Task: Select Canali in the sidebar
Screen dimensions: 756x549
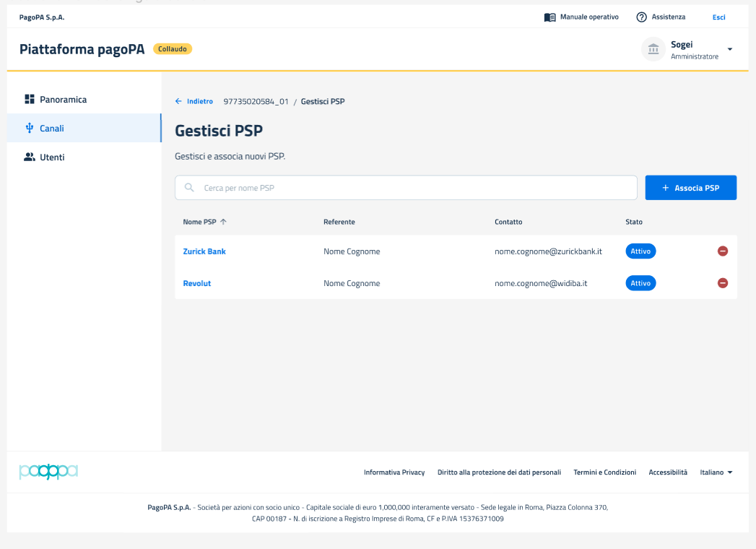Action: click(x=52, y=129)
